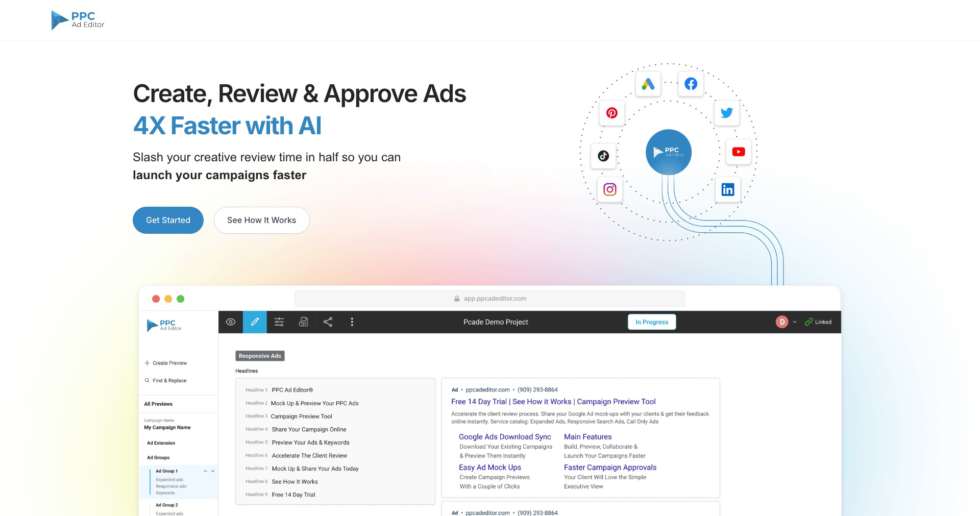Click the Facebook icon in the circle
Viewport: 980px width, 516px height.
click(691, 84)
